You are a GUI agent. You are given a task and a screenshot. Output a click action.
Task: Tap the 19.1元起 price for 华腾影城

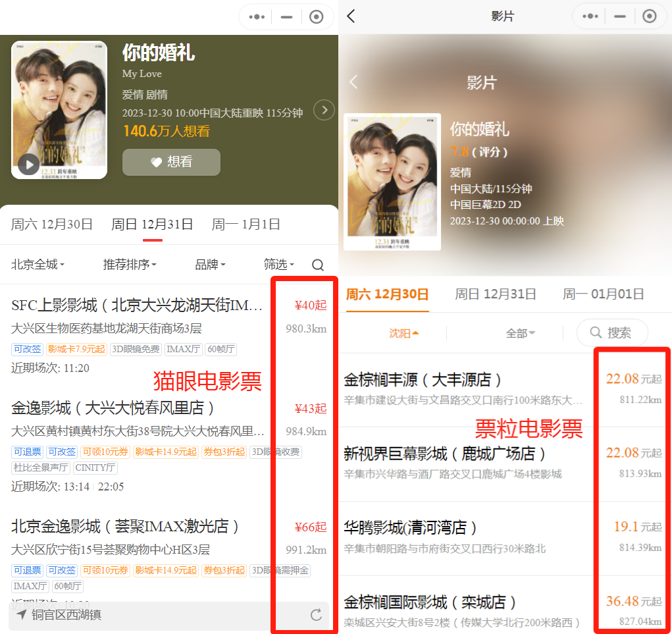click(x=638, y=527)
